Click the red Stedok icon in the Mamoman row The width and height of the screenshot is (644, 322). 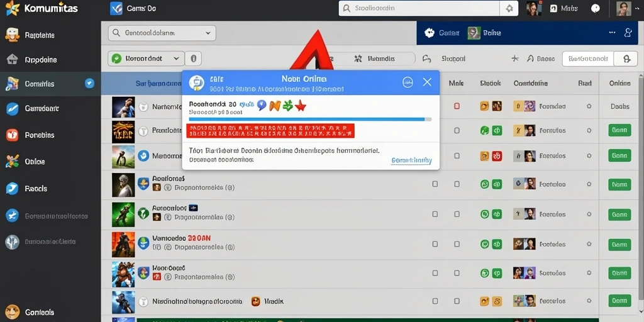[x=497, y=156]
